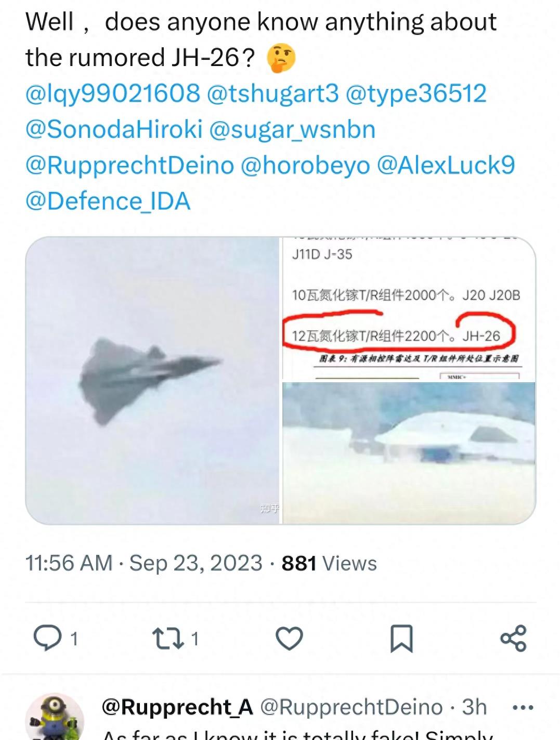
Task: Go to @horobeyo mention
Action: 305,165
